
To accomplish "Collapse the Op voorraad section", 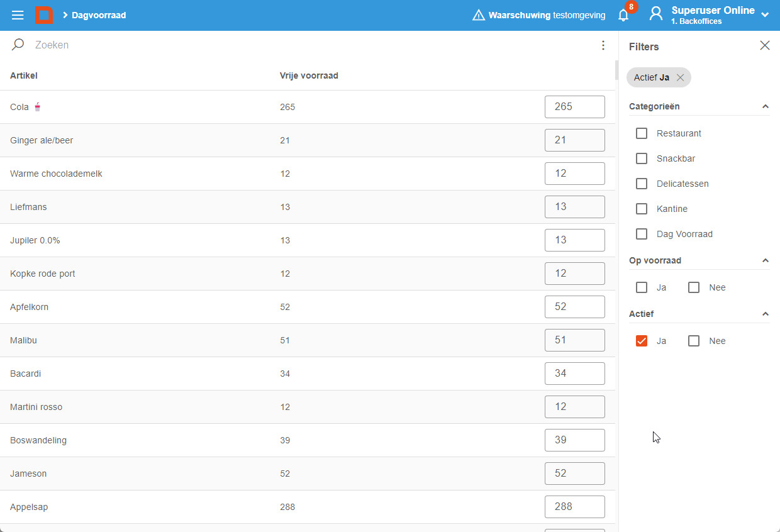I will (x=766, y=260).
